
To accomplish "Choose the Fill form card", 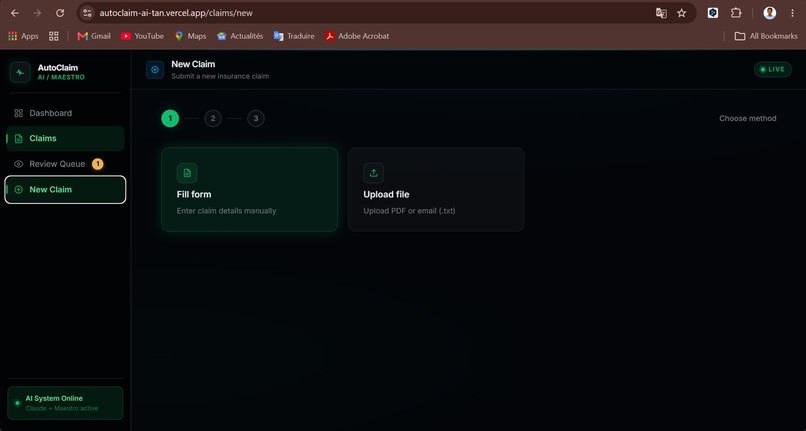I will [x=249, y=189].
